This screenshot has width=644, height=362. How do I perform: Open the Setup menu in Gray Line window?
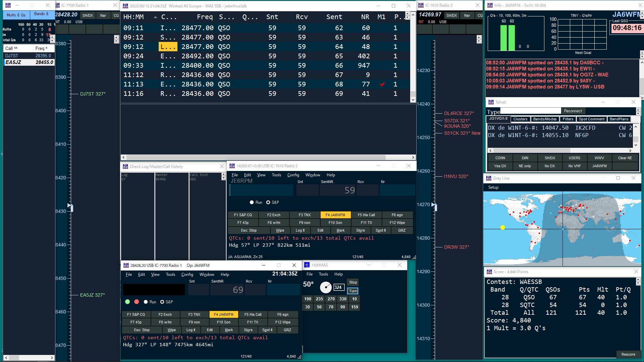(x=493, y=187)
